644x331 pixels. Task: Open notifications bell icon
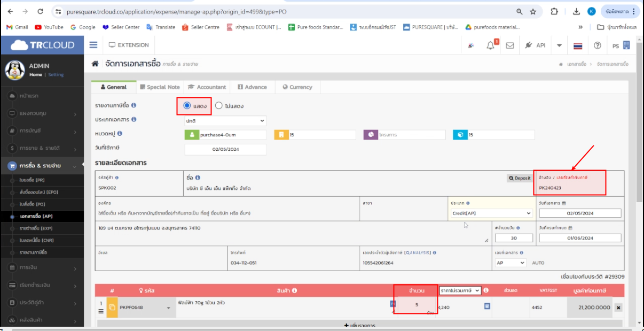(491, 45)
